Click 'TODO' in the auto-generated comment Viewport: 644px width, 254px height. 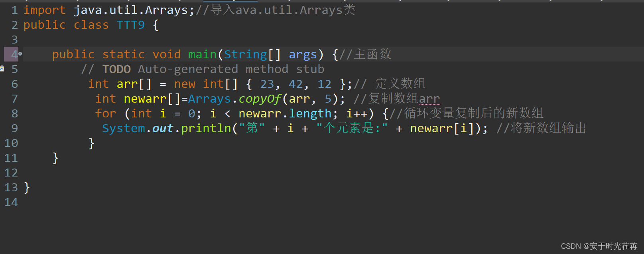pos(116,69)
